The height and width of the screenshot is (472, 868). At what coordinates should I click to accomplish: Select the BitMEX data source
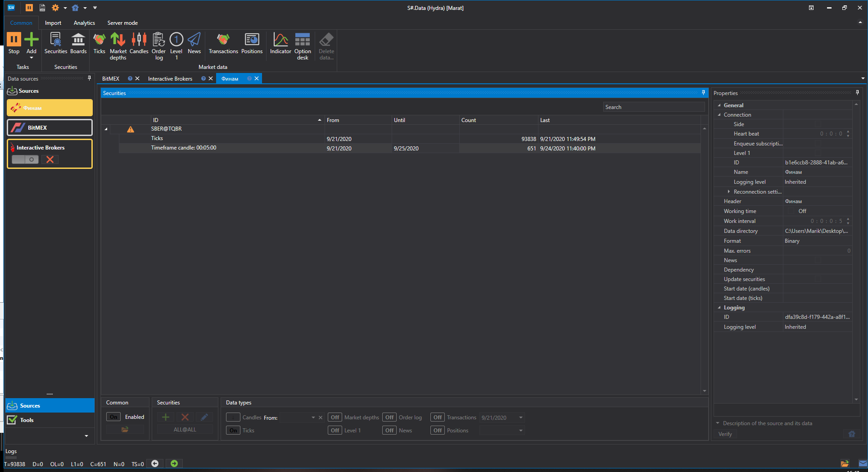50,127
